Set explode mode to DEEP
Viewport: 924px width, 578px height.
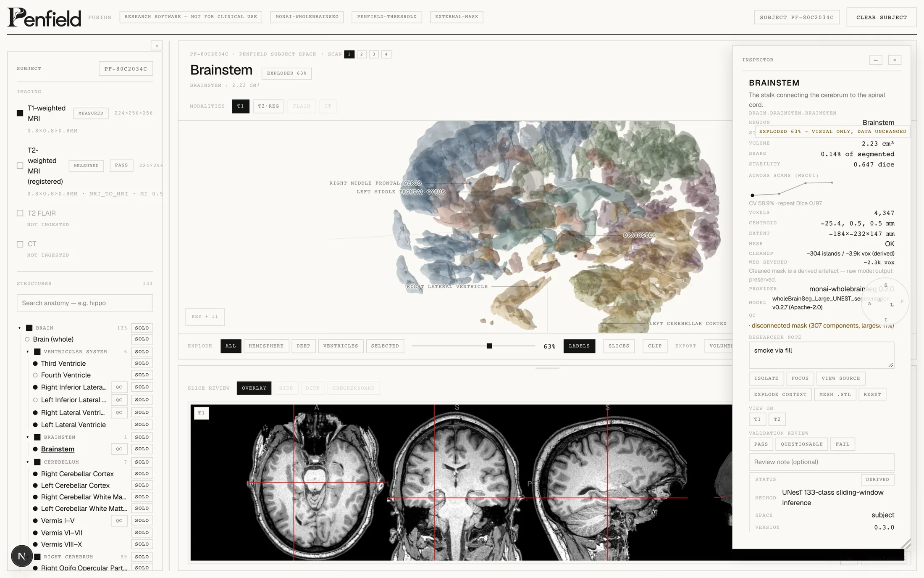pos(303,346)
